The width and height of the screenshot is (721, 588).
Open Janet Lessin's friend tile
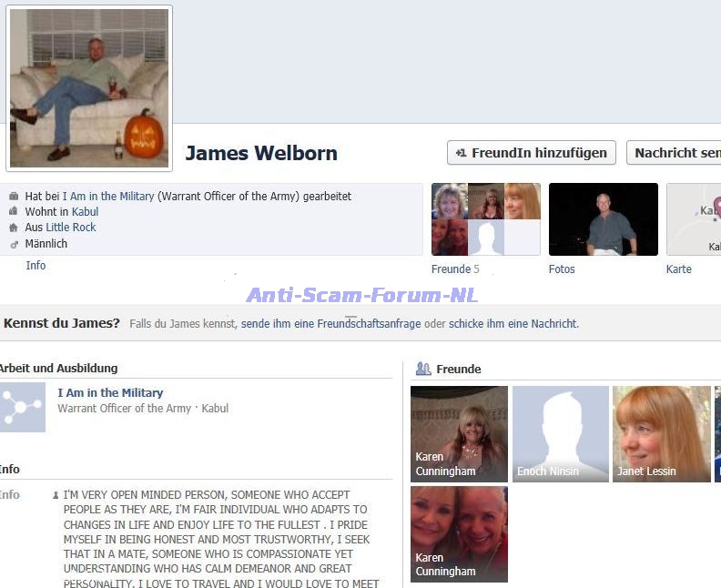tap(661, 433)
